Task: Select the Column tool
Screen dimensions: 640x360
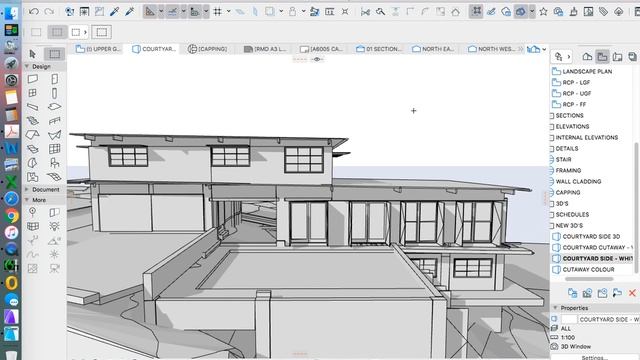Action: pyautogui.click(x=54, y=93)
